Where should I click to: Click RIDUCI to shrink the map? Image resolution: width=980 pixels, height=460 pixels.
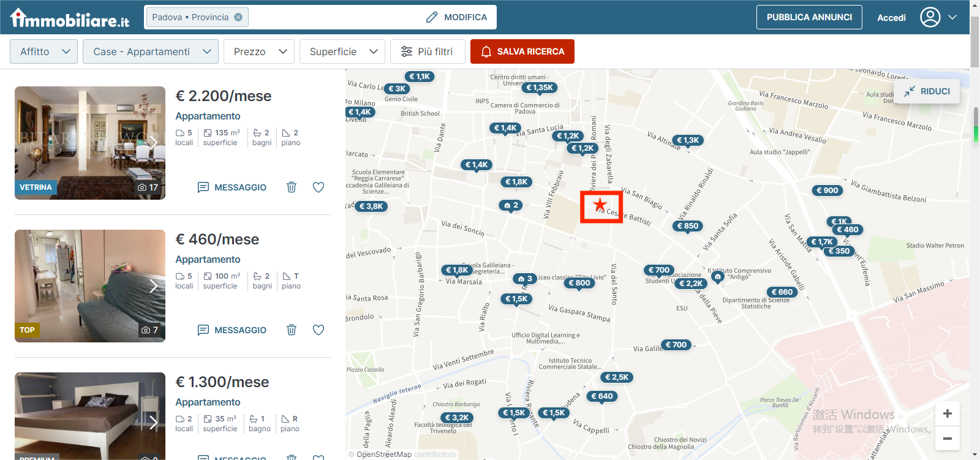pos(927,91)
